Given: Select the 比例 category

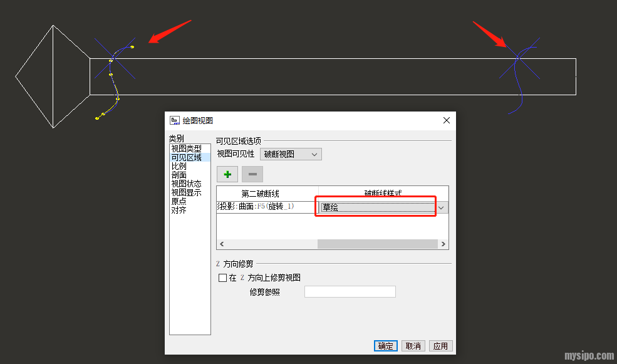Looking at the screenshot, I should 179,167.
